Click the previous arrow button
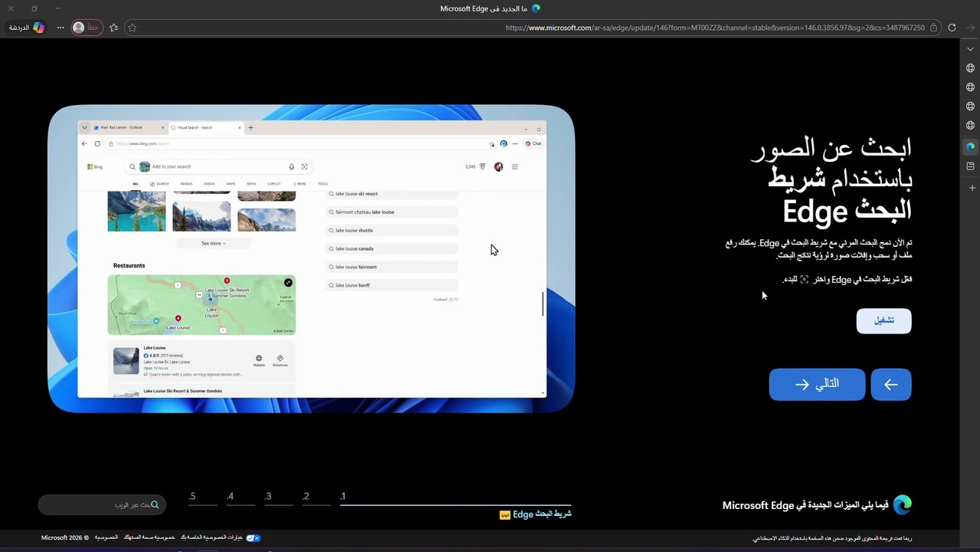Screen dimensions: 980x552 [891, 384]
